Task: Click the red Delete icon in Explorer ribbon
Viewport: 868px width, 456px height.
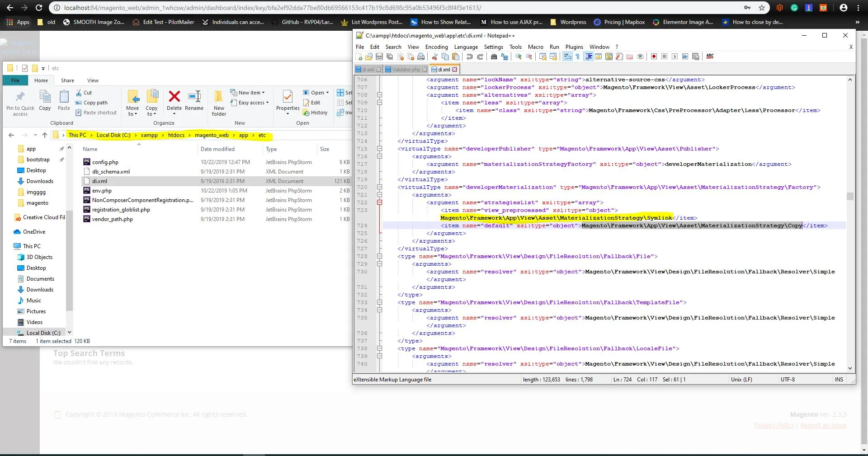Action: (174, 97)
